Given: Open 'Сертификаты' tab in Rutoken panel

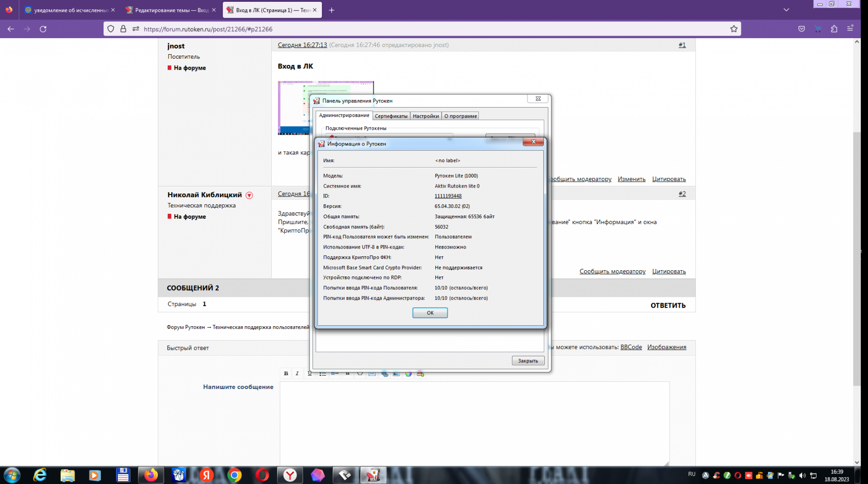Looking at the screenshot, I should coord(391,116).
